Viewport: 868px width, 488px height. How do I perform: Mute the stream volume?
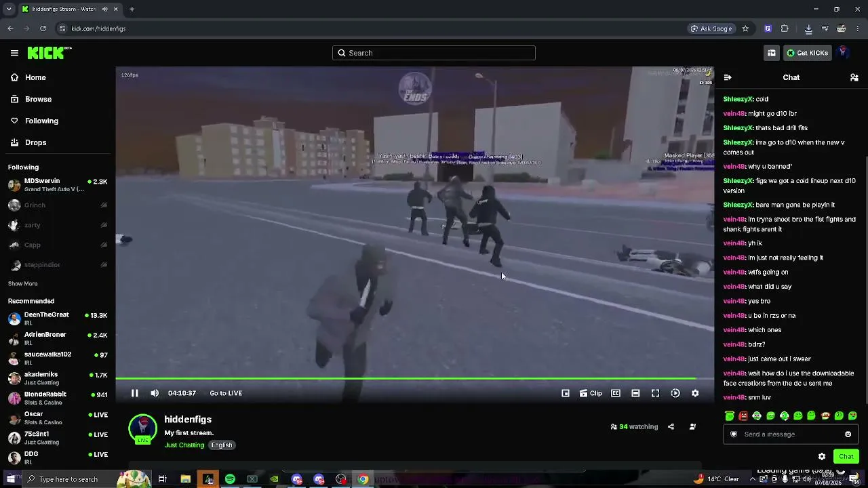pos(155,393)
